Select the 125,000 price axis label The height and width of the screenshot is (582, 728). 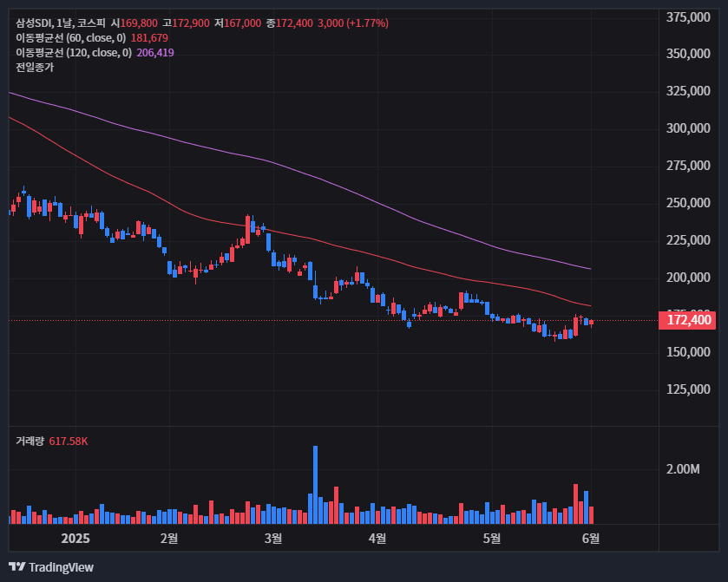pyautogui.click(x=688, y=389)
